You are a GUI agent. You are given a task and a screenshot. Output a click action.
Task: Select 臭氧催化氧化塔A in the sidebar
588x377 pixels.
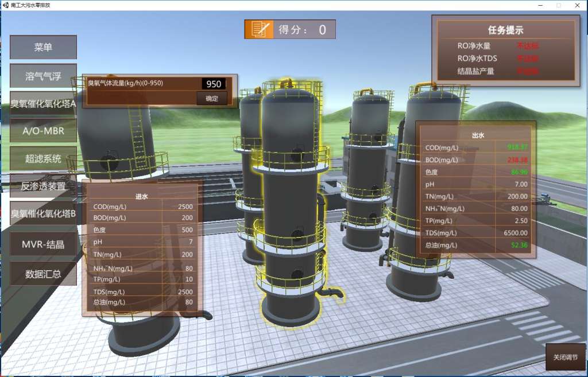[x=43, y=104]
